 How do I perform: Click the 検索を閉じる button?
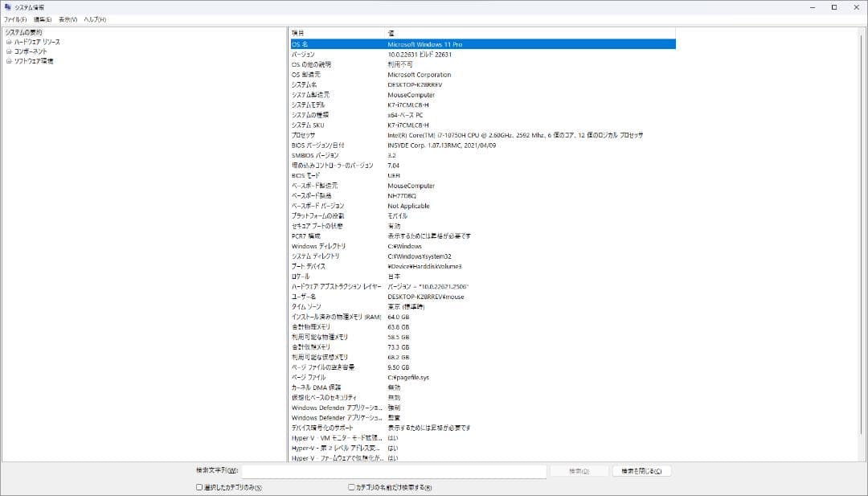[x=641, y=471]
